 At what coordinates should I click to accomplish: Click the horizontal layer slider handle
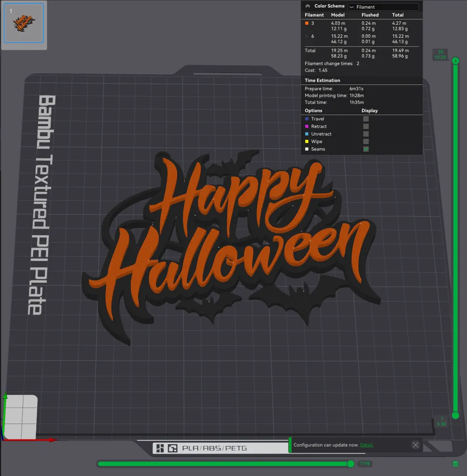tap(351, 464)
